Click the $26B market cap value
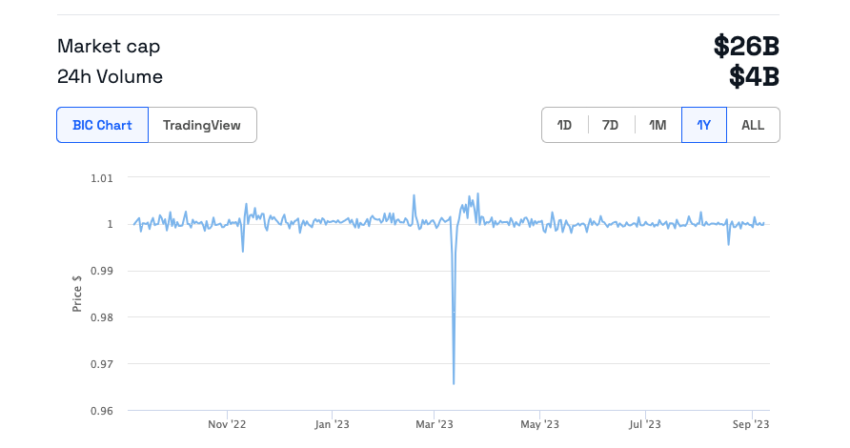The image size is (850, 448). pyautogui.click(x=746, y=46)
